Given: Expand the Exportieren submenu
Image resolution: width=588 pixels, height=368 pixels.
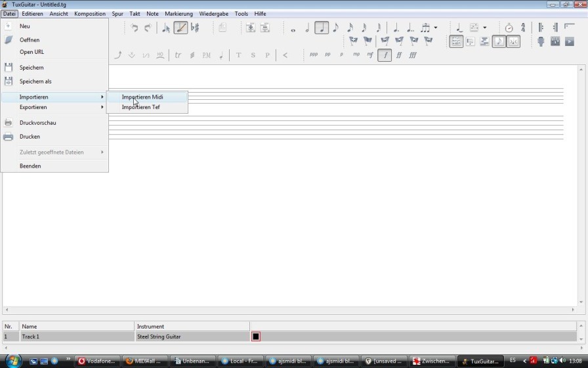Looking at the screenshot, I should 54,107.
